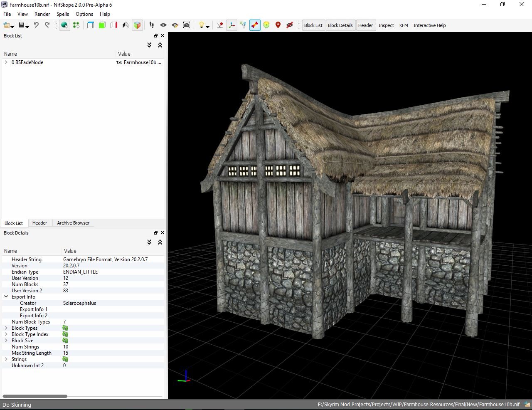Switch to the Header tab

point(40,223)
